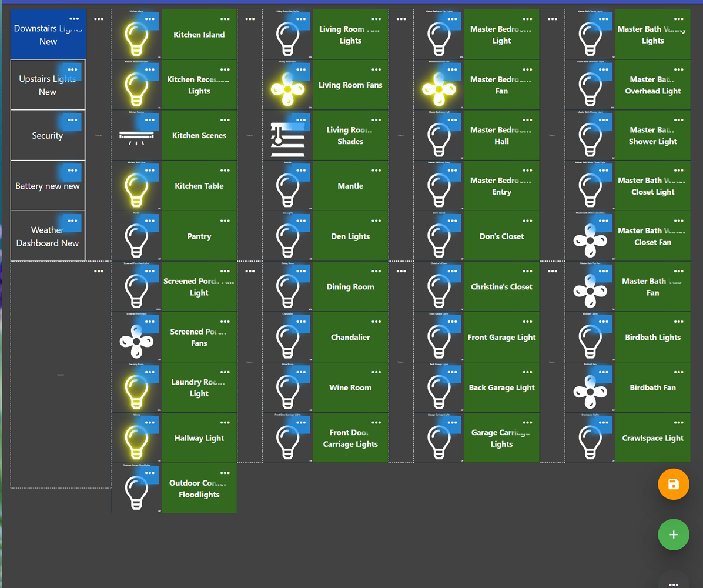Open the Weather Dashboard New link
The height and width of the screenshot is (588, 703).
point(48,237)
